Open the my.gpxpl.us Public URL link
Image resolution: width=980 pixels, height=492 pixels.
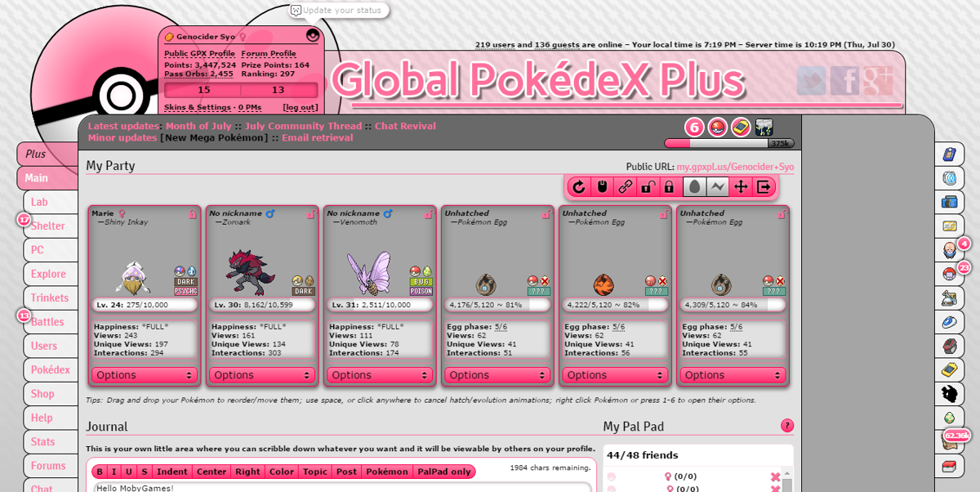(x=734, y=167)
